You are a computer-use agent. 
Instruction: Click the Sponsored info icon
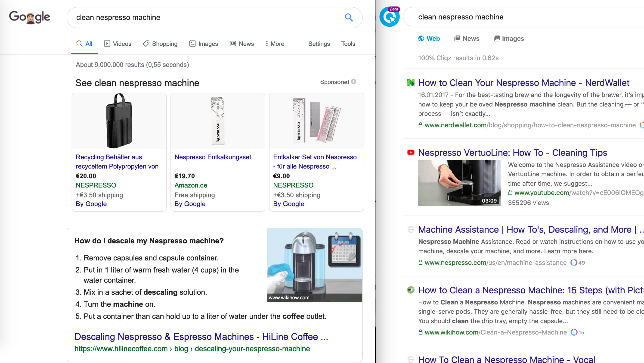tap(353, 82)
